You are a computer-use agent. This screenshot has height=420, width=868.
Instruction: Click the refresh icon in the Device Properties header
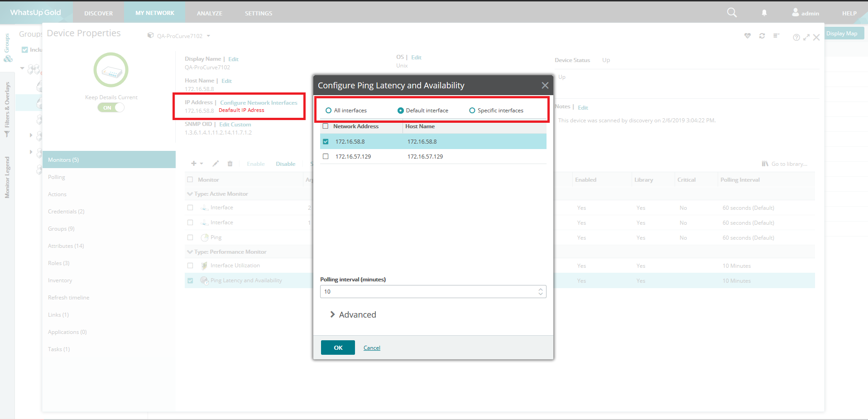click(762, 36)
